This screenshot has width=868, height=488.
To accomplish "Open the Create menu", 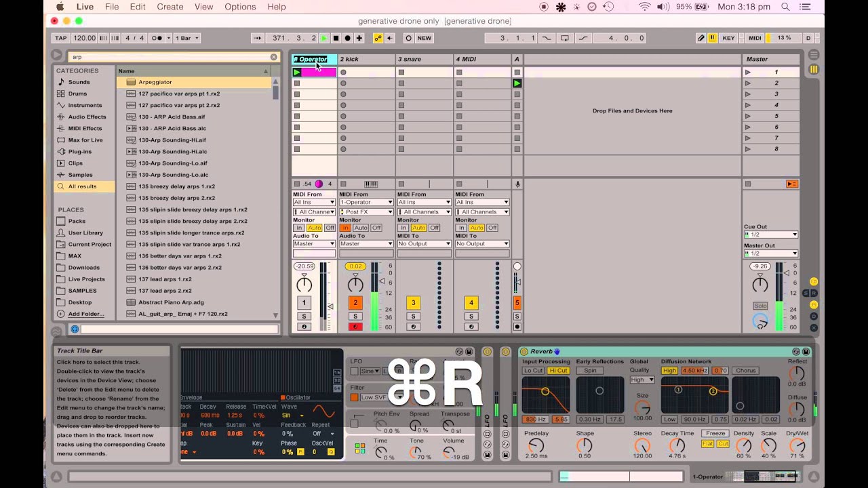I will click(x=170, y=7).
